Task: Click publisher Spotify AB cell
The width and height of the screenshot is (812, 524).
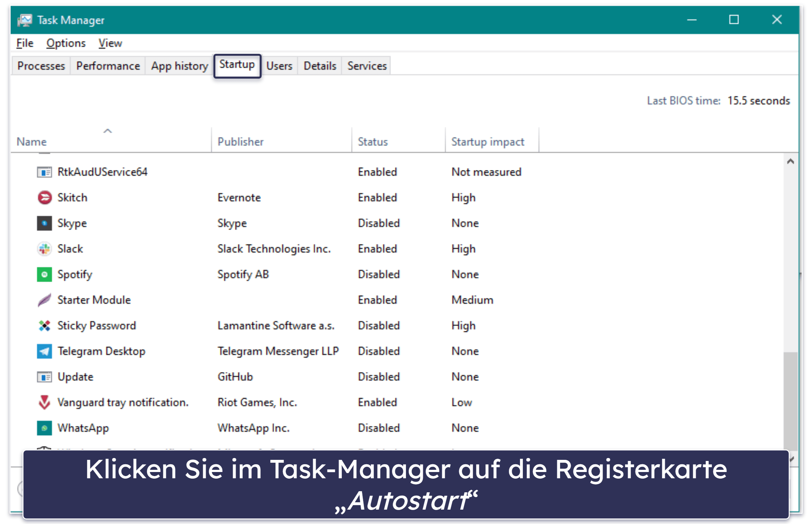Action: (x=243, y=275)
